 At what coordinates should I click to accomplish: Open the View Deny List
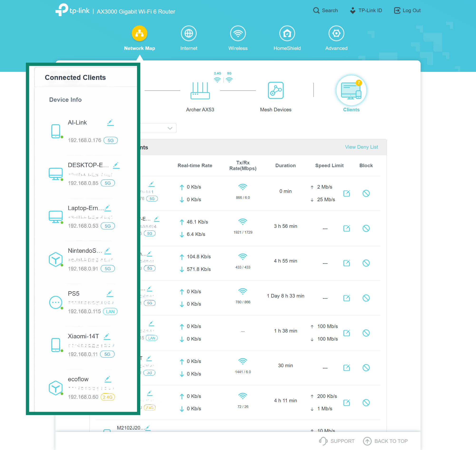(x=361, y=147)
